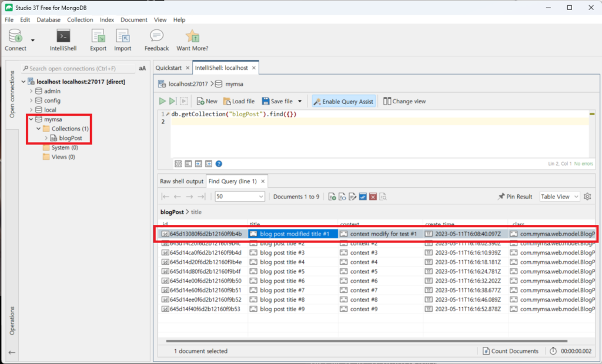Open the Feedback speech bubble icon
The height and width of the screenshot is (364, 602).
(x=156, y=36)
